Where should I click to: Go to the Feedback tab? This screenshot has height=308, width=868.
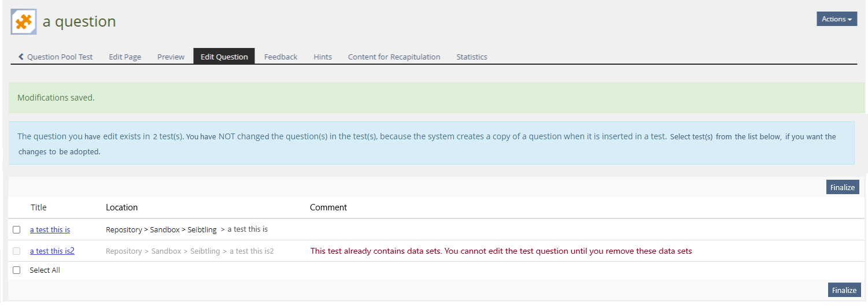point(280,57)
